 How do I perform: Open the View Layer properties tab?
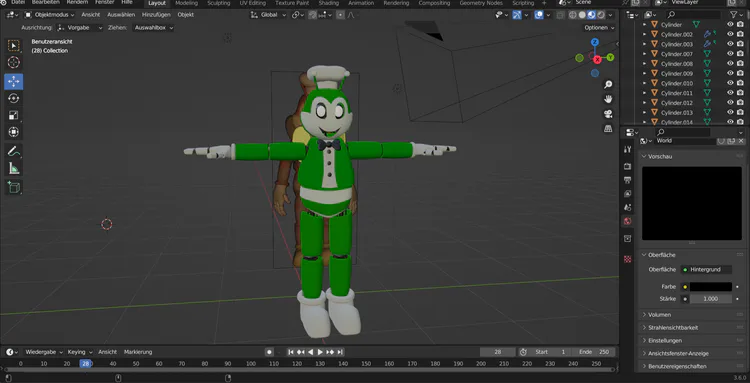(x=628, y=194)
